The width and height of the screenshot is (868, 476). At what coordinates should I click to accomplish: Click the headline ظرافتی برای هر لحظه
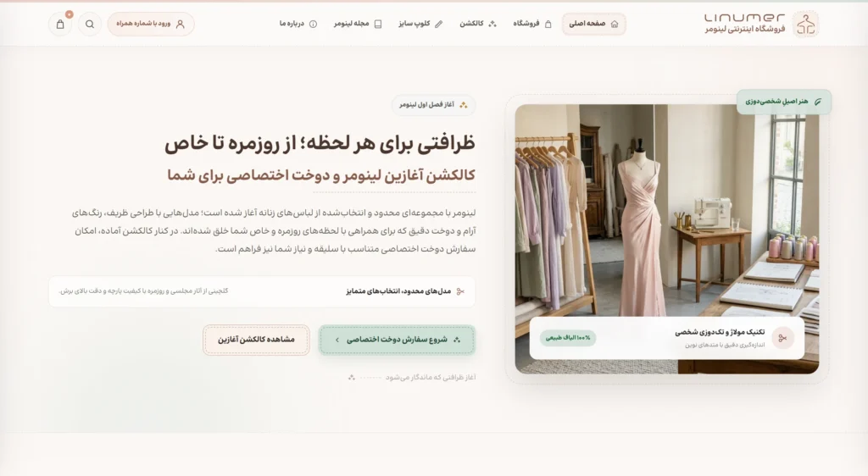[x=320, y=144]
